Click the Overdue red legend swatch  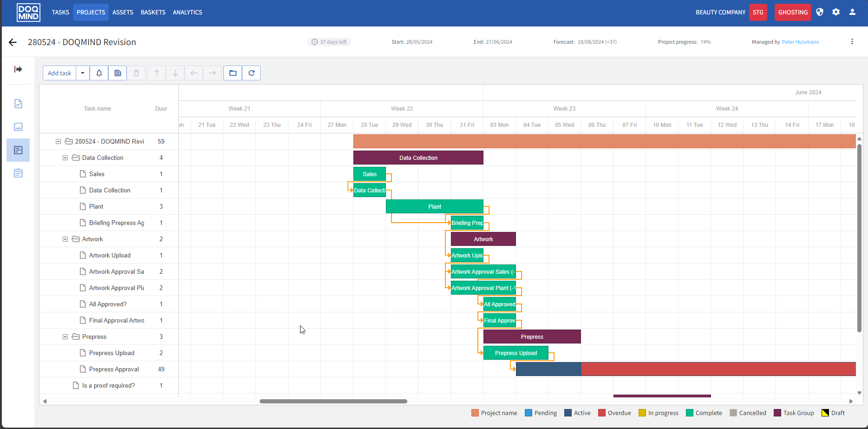coord(602,413)
